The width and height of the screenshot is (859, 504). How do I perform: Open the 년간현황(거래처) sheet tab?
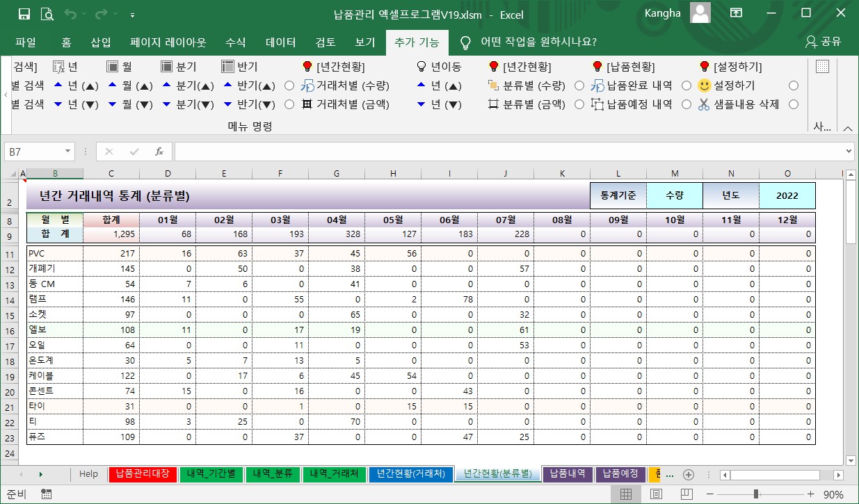point(410,474)
